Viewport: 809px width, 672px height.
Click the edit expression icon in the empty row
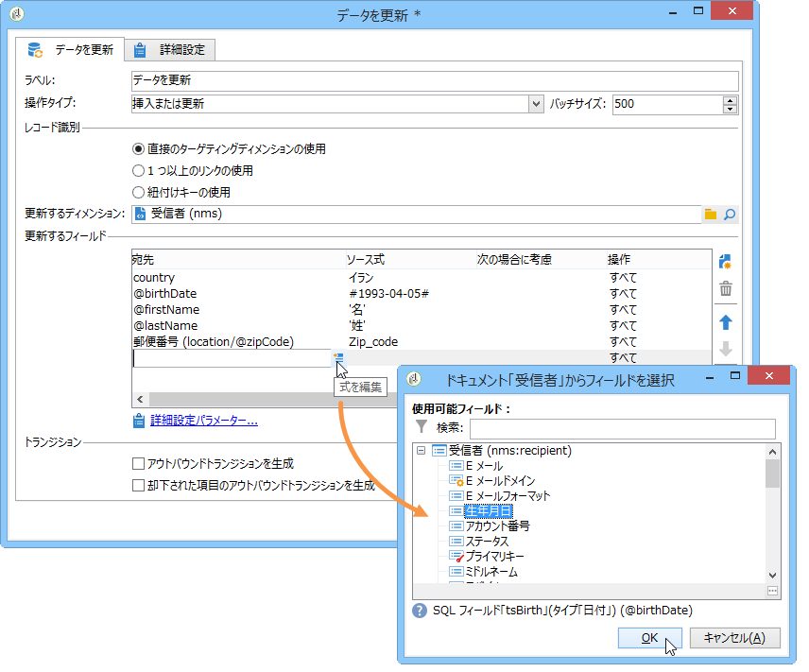click(338, 356)
